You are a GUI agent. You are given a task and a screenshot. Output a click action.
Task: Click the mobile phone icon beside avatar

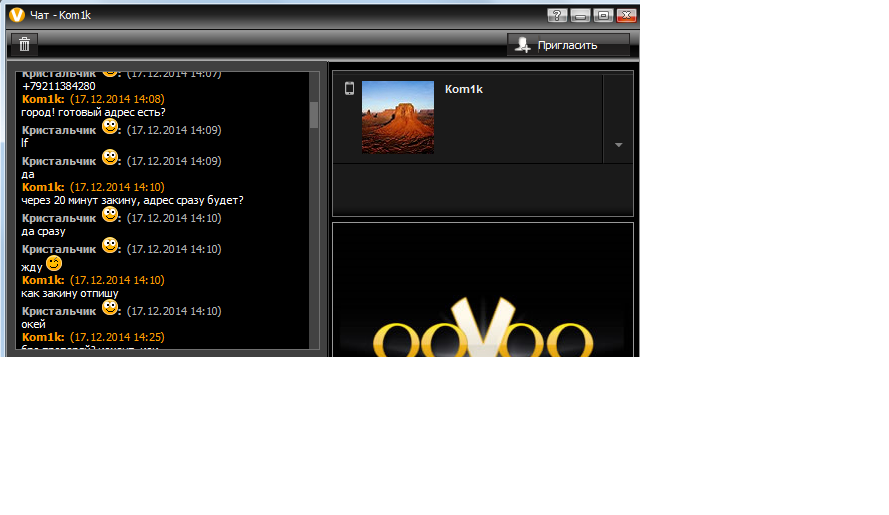click(349, 88)
